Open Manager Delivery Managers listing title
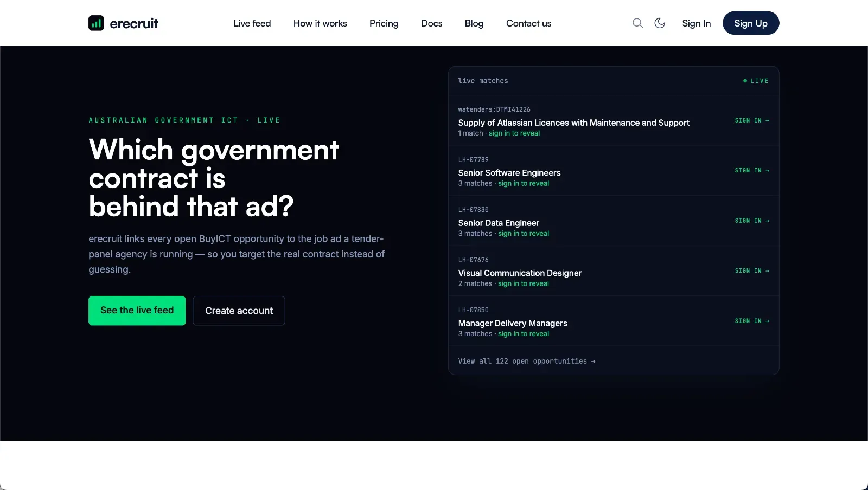This screenshot has height=490, width=868. click(513, 323)
